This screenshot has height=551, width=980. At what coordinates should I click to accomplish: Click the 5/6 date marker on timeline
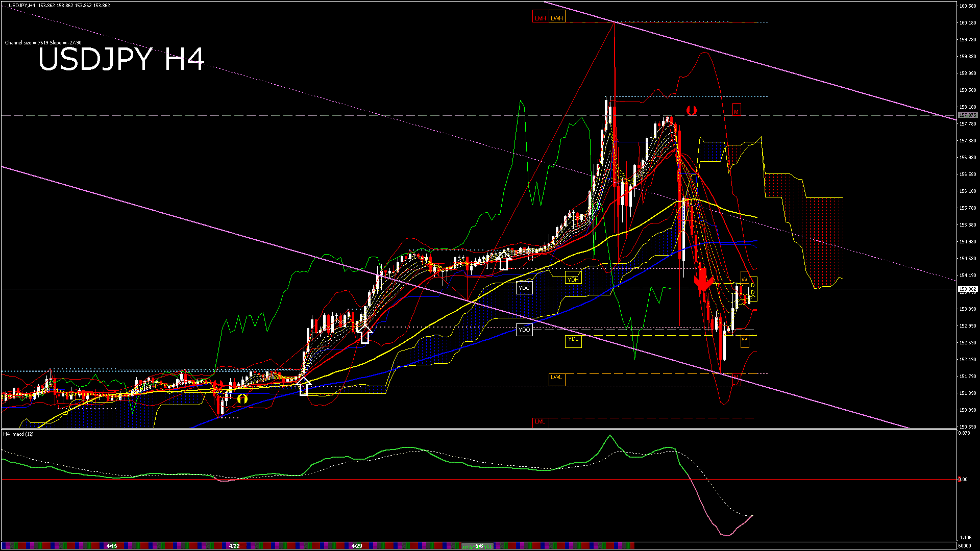479,546
